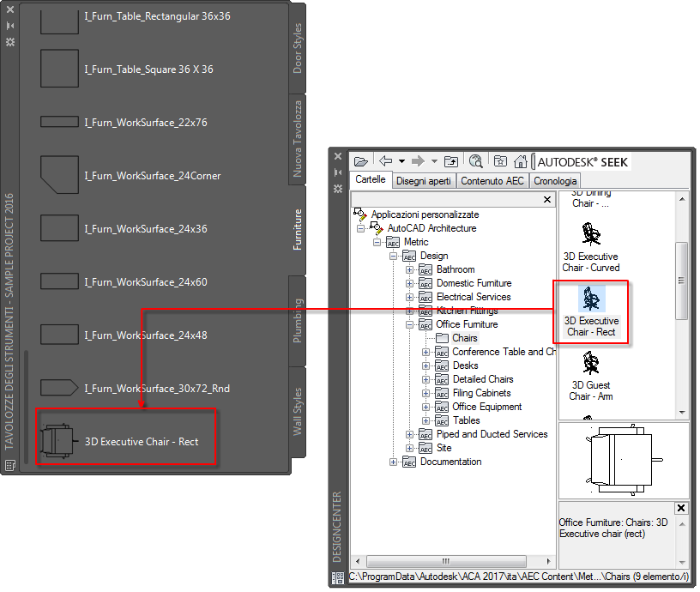
Task: Collapse the Office Furniture tree node
Action: [x=409, y=325]
